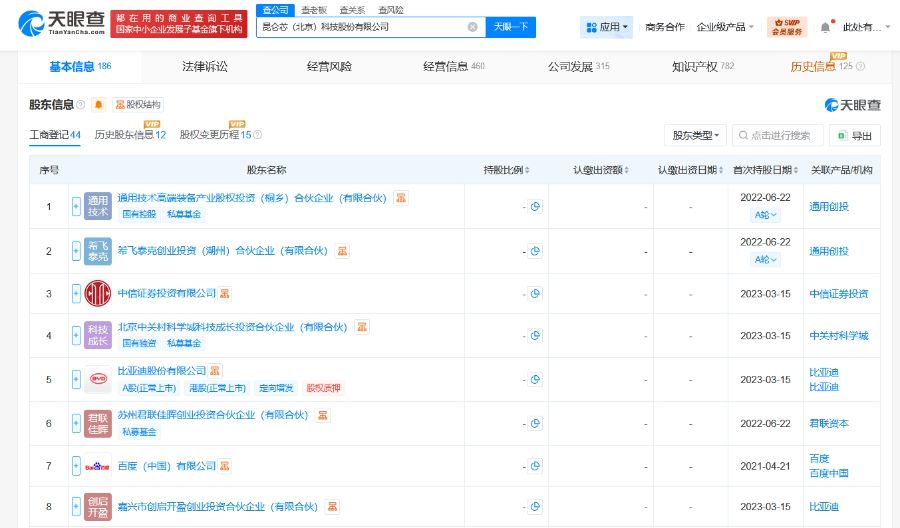The height and width of the screenshot is (528, 900).
Task: Open the shareholding chart icon for 中信证券投资 row
Action: coord(535,293)
